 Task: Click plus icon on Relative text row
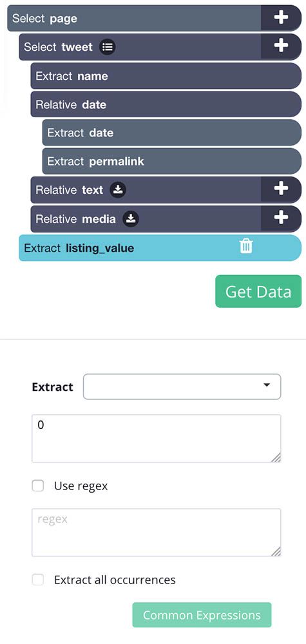281,189
